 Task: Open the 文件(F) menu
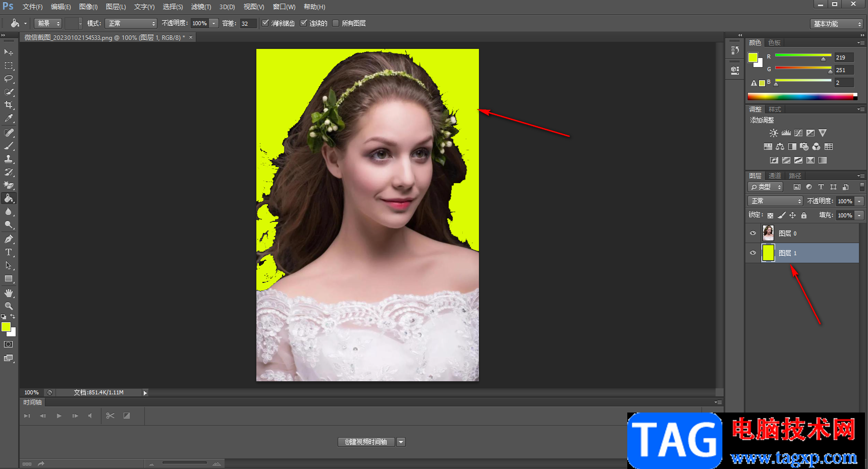pos(32,7)
